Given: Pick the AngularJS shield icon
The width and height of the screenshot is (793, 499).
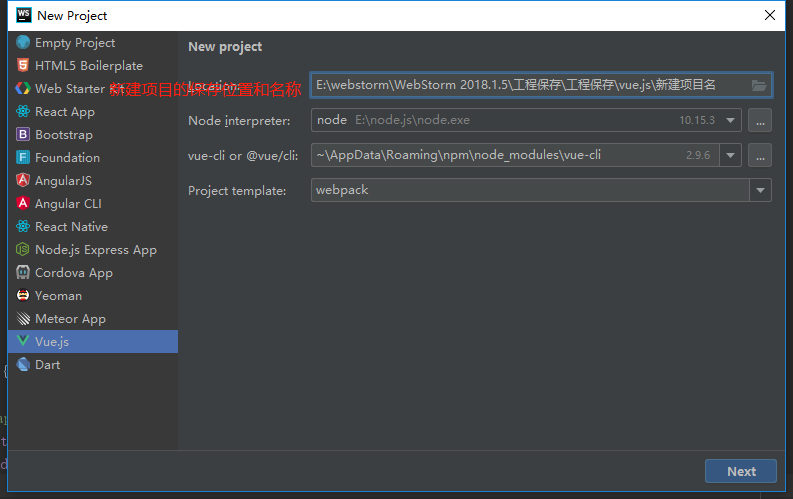Looking at the screenshot, I should click(23, 180).
